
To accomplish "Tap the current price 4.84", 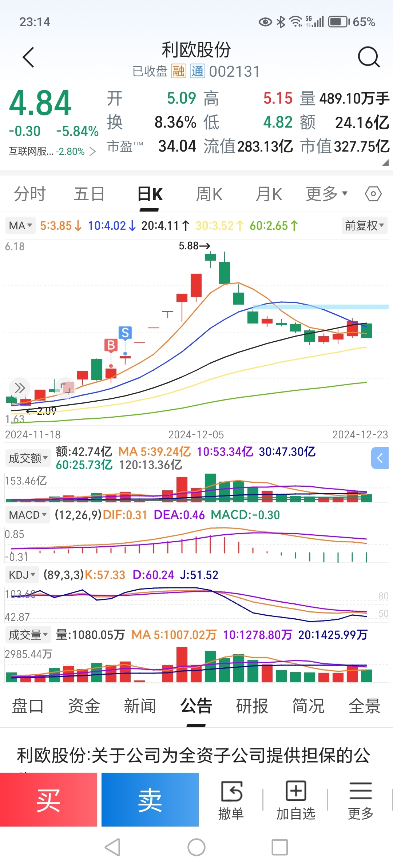I will click(x=40, y=103).
